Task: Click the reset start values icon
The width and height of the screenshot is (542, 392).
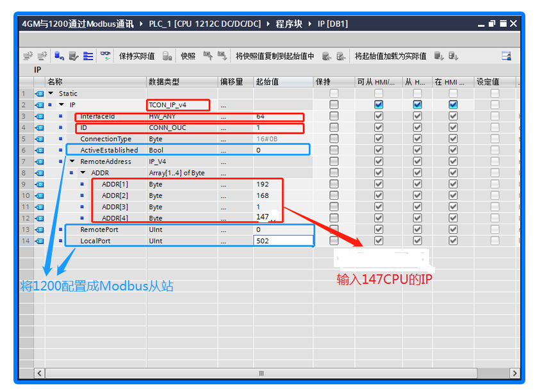Action: [59, 56]
